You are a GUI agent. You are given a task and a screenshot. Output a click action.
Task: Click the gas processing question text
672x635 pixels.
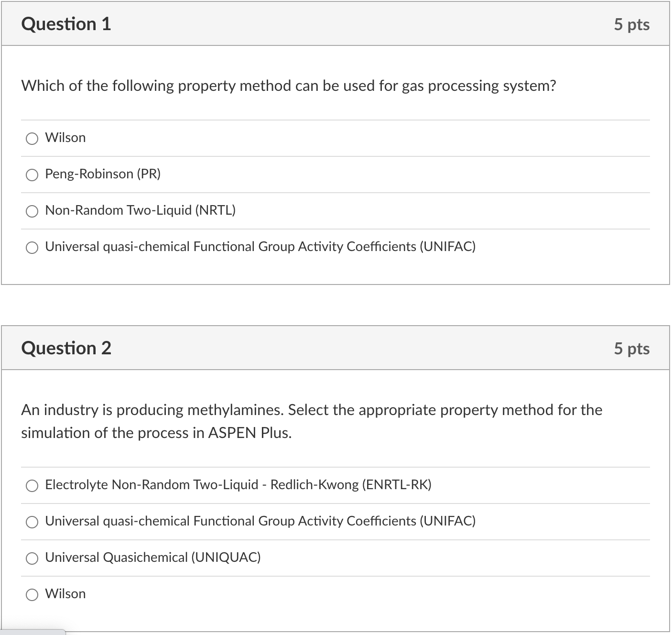[288, 86]
